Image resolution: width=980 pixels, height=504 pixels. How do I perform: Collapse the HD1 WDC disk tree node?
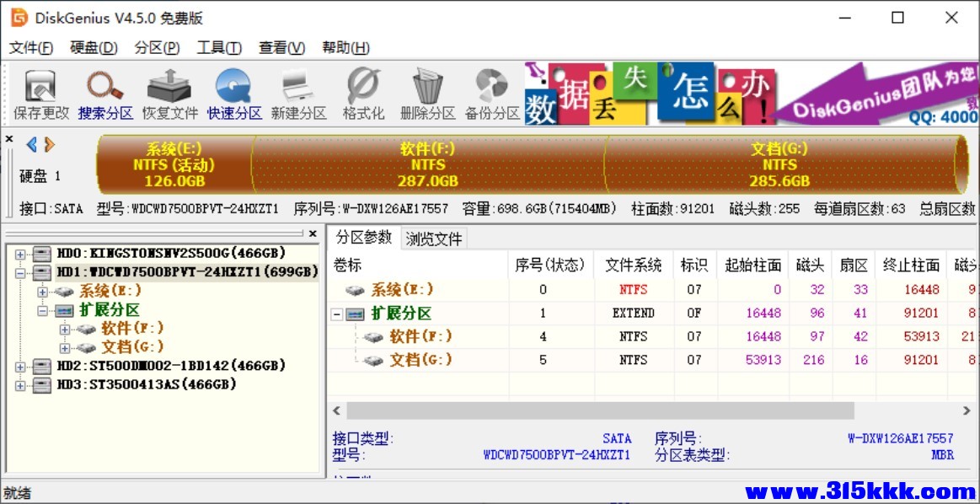click(20, 272)
